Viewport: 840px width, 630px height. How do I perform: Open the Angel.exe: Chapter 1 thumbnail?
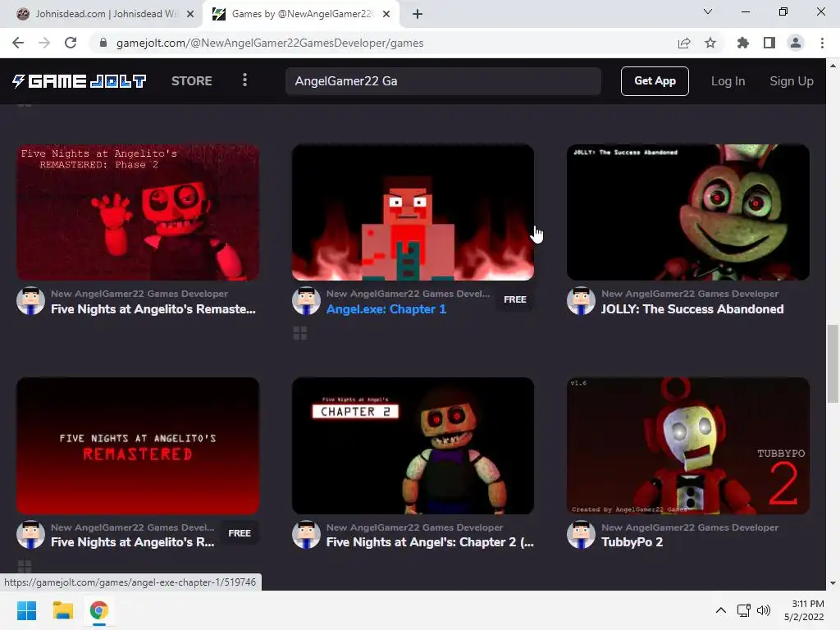click(x=413, y=212)
